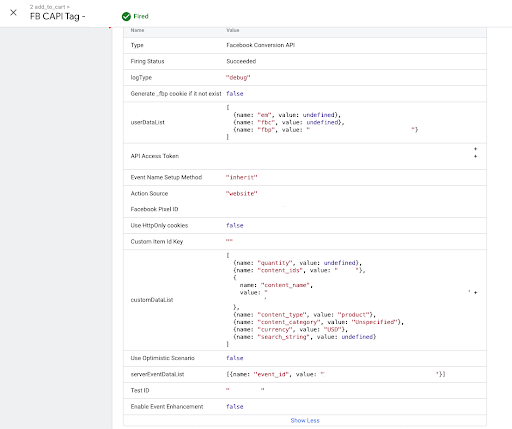Click the 'serverEventDataList' label

pos(157,374)
